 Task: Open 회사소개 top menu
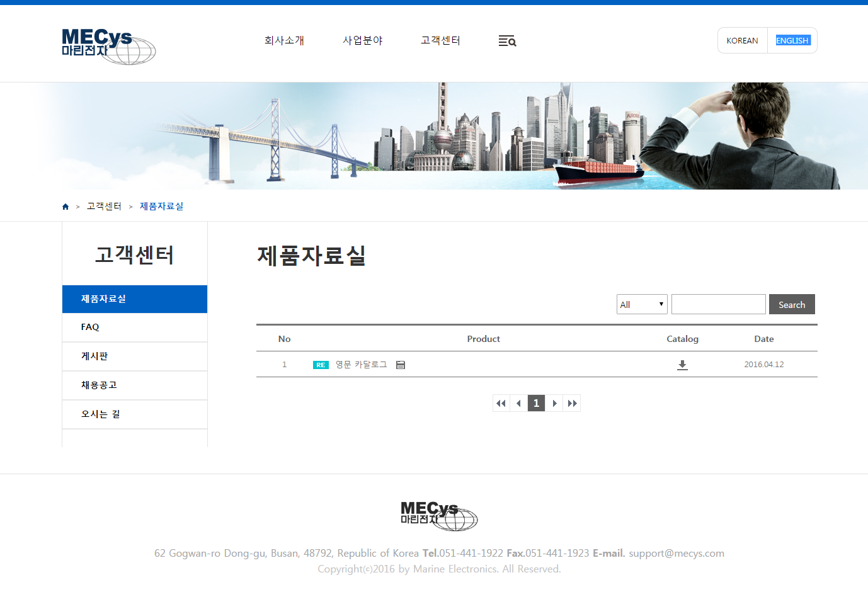[x=284, y=40]
